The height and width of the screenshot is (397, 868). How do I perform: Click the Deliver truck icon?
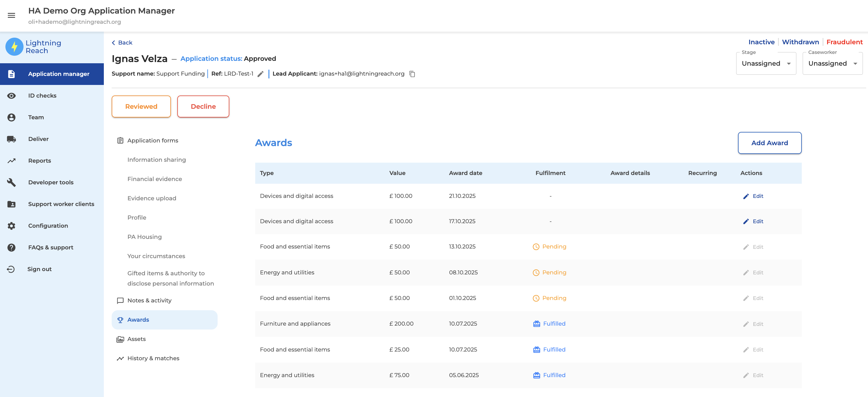point(11,139)
